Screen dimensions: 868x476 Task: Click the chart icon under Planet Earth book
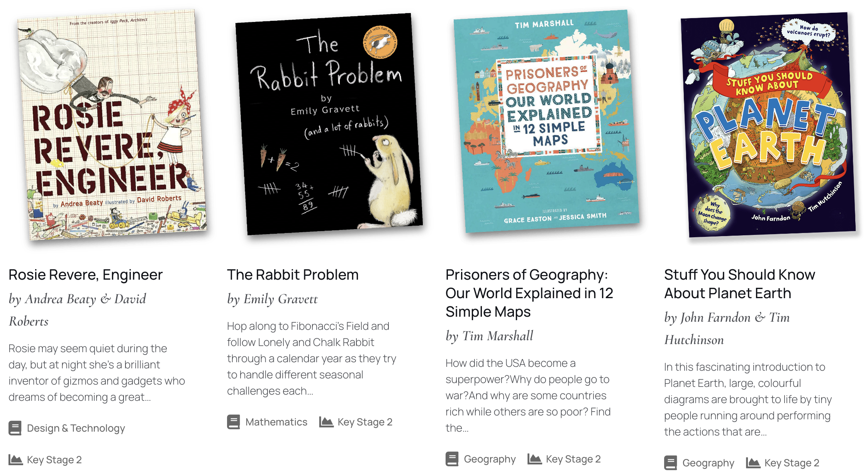tap(753, 463)
